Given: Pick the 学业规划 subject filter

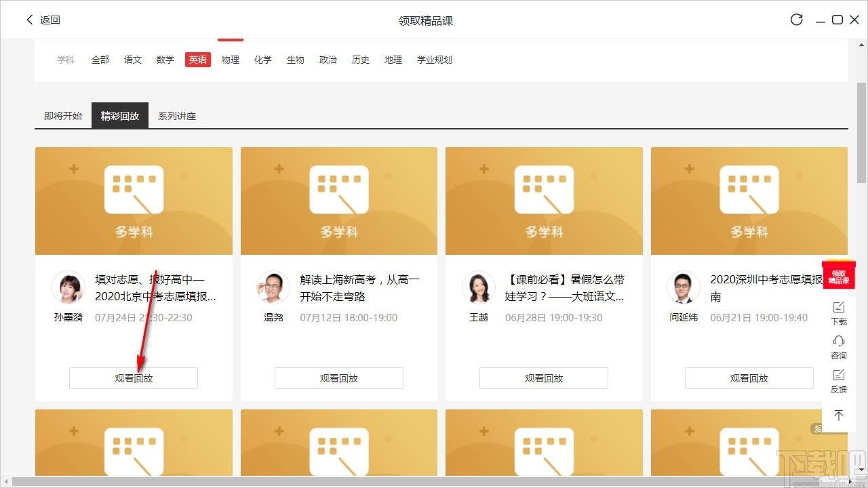Looking at the screenshot, I should tap(434, 60).
